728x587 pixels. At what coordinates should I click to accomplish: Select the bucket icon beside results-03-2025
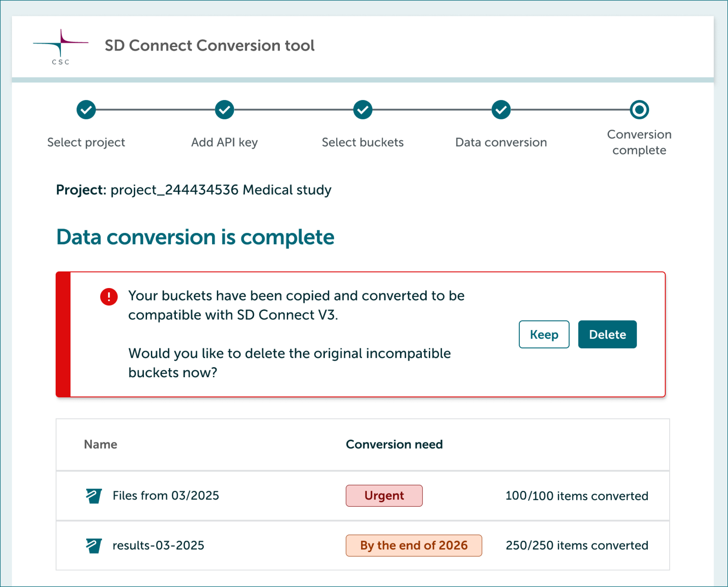(93, 545)
